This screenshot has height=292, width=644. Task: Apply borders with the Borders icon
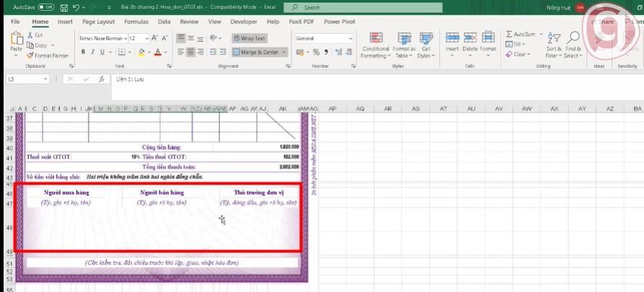tap(122, 52)
